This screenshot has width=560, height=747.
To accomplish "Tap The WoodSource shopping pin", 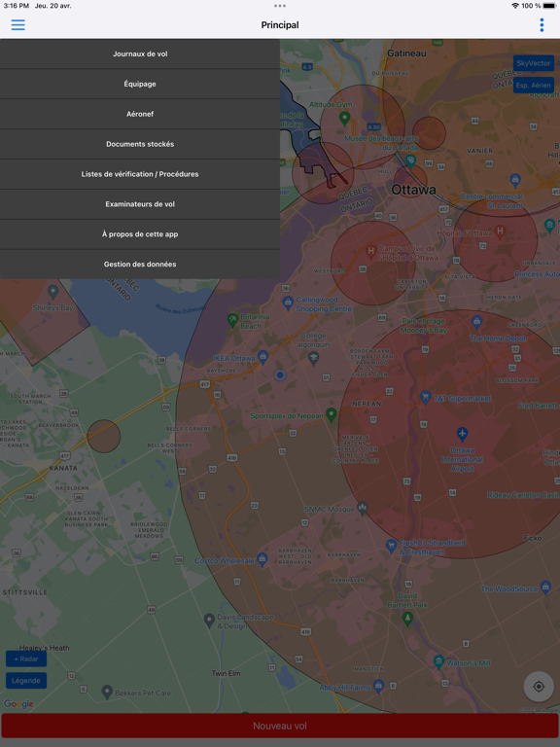I will tap(545, 587).
